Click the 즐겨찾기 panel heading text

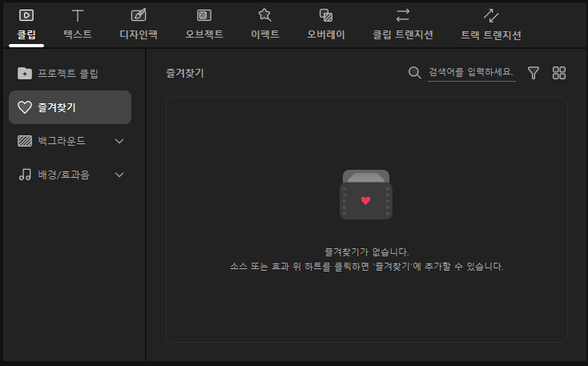pyautogui.click(x=185, y=73)
